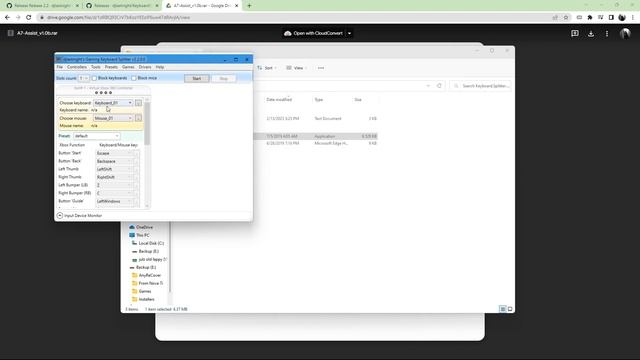Open the View menu in File Explorer
This screenshot has width=640, height=360.
297,68
